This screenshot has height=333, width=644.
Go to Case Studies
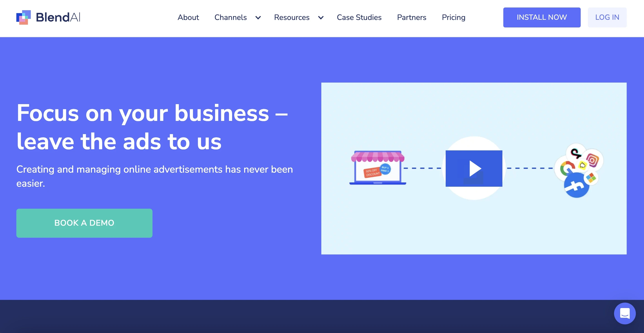click(359, 17)
